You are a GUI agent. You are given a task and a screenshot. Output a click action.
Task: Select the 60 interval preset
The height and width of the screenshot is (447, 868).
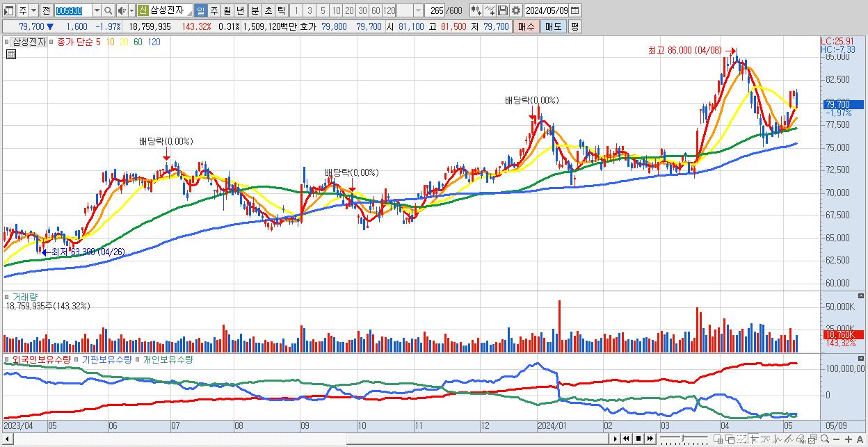[376, 10]
